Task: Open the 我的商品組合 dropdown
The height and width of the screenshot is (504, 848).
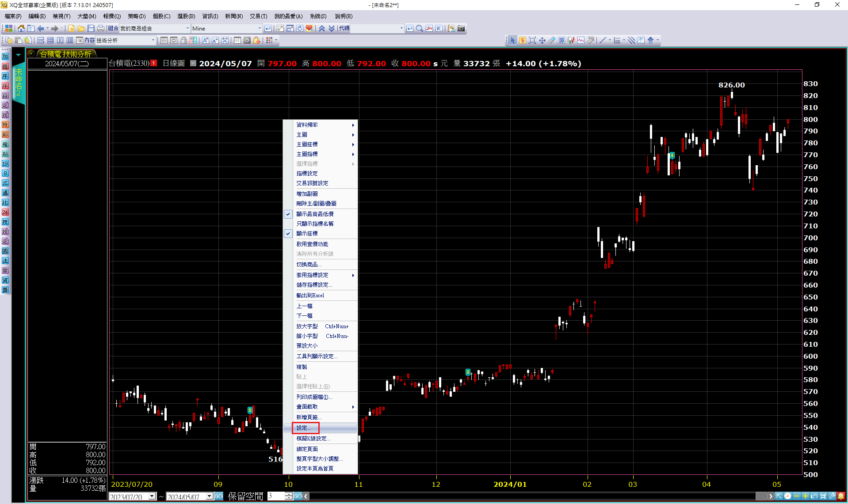Action: coord(187,28)
